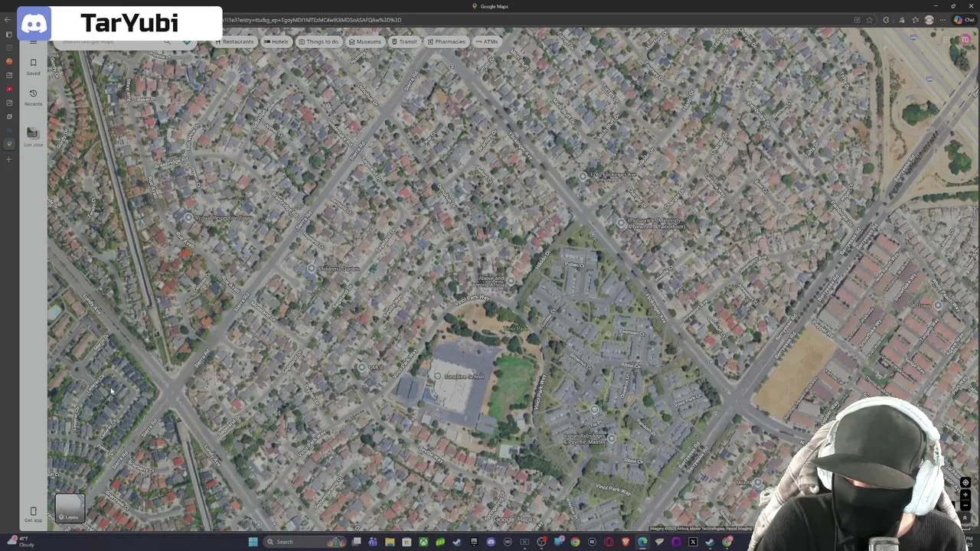The width and height of the screenshot is (980, 551).
Task: Filter map by Transit
Action: 404,41
